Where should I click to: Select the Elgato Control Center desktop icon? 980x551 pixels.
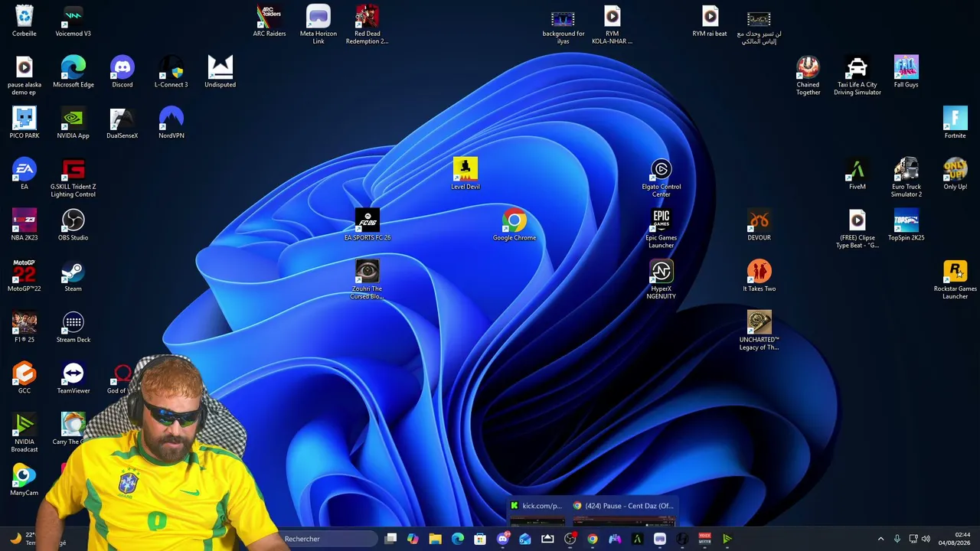[661, 178]
